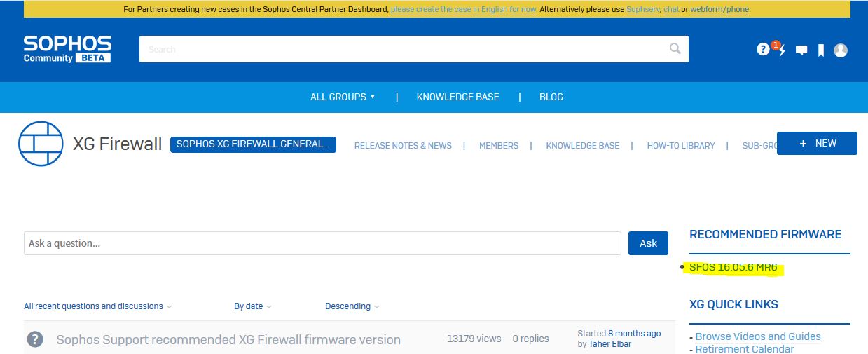Click the + NEW button
Screen dimensions: 868x354
[817, 143]
